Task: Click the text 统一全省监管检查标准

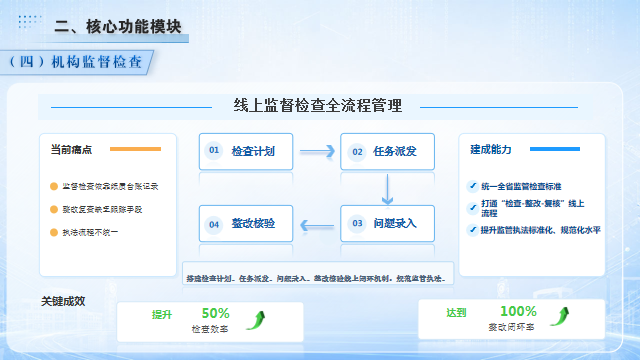Action: coord(521,187)
